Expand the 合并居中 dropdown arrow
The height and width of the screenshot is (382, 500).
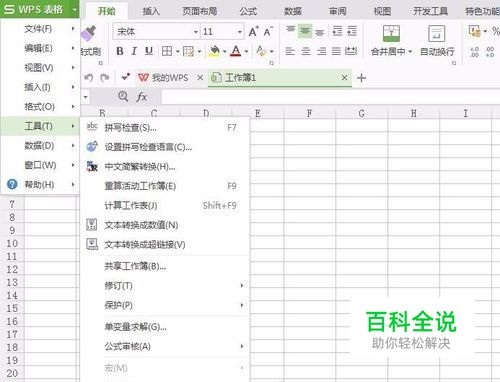410,51
